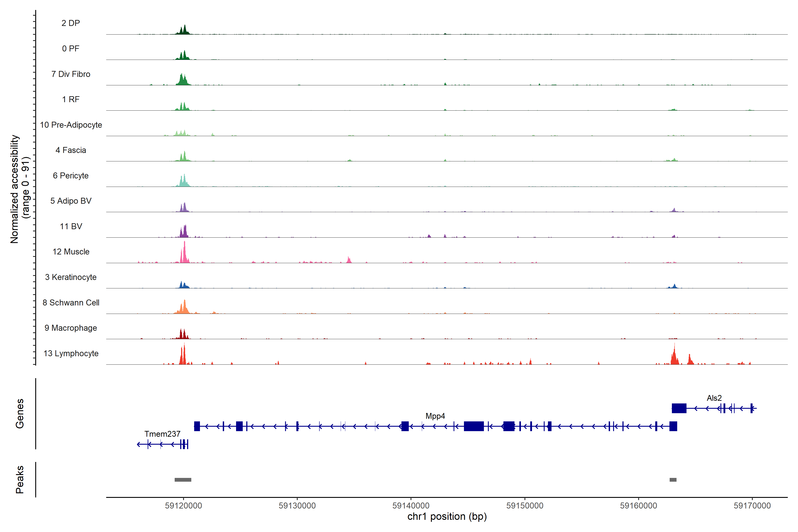Click the chr1 position (bp) axis title
Viewport: 798px width, 532px height.
(447, 516)
